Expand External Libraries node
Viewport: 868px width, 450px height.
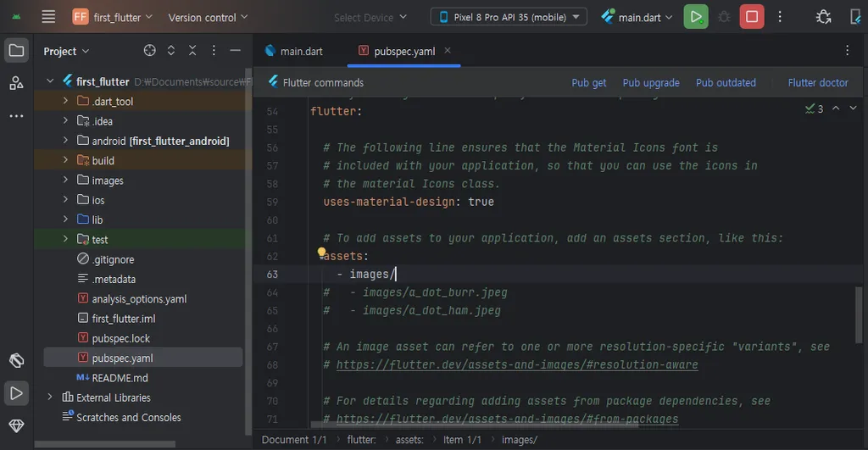point(50,397)
